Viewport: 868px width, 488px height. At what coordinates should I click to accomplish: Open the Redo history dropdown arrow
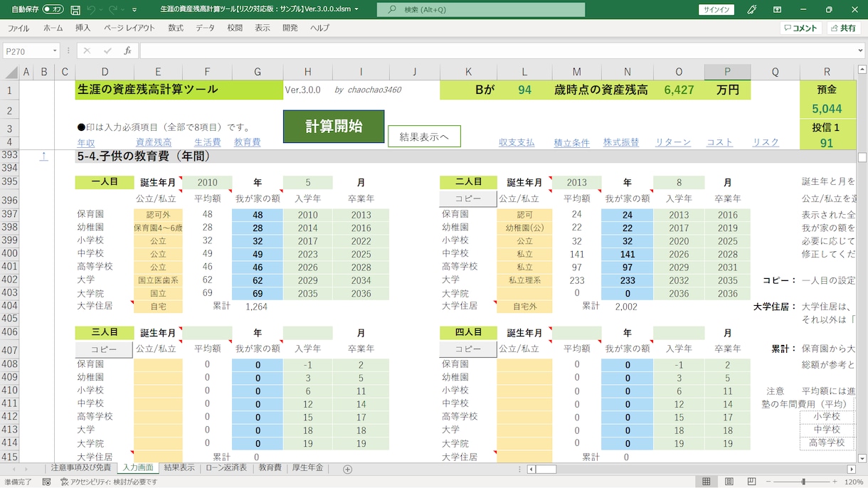coord(121,10)
